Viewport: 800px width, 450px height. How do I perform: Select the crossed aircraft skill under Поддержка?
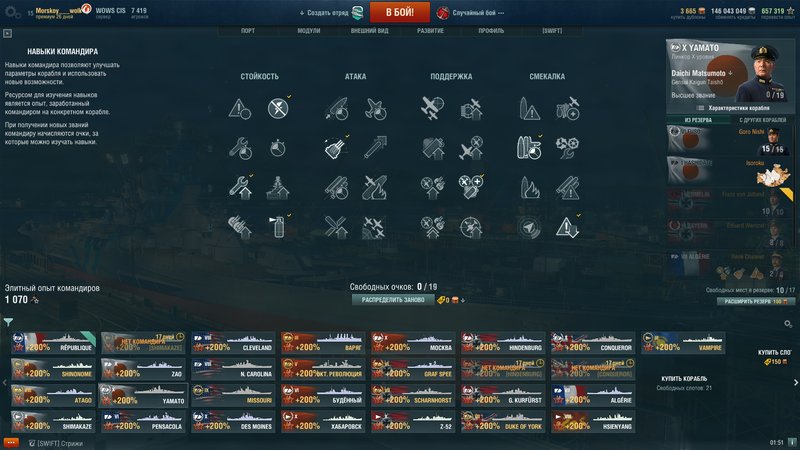[x=432, y=108]
